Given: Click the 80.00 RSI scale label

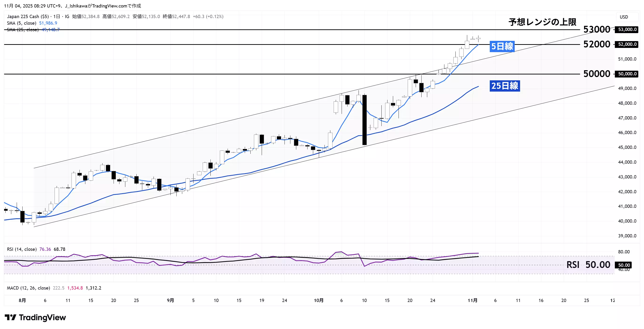Looking at the screenshot, I should coord(624,252).
